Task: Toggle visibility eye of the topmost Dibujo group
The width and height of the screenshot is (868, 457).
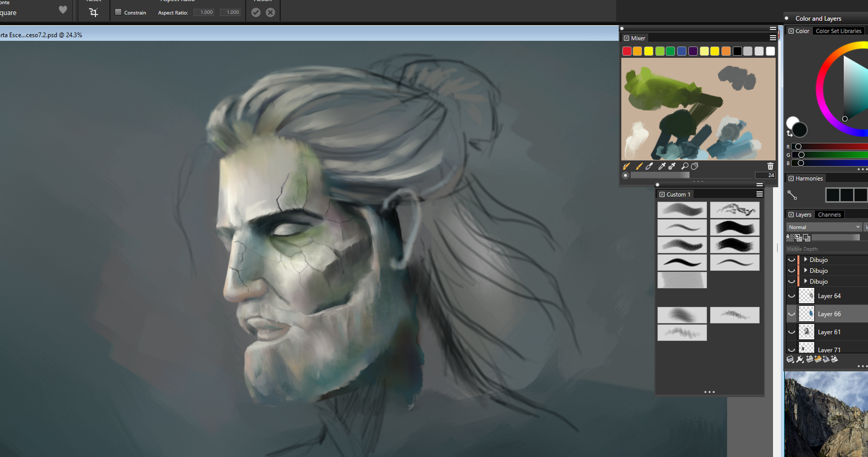Action: coord(792,260)
